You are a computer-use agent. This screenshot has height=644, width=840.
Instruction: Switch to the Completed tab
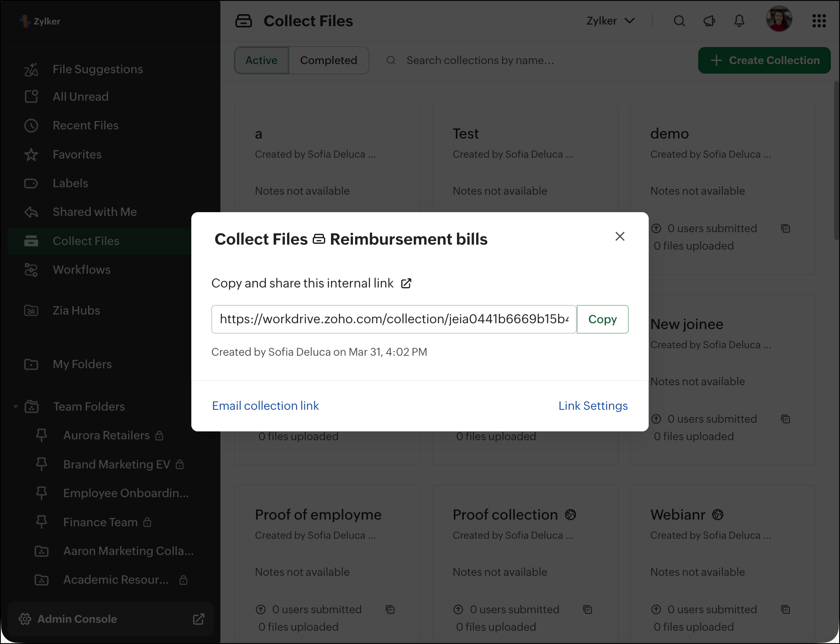tap(328, 60)
